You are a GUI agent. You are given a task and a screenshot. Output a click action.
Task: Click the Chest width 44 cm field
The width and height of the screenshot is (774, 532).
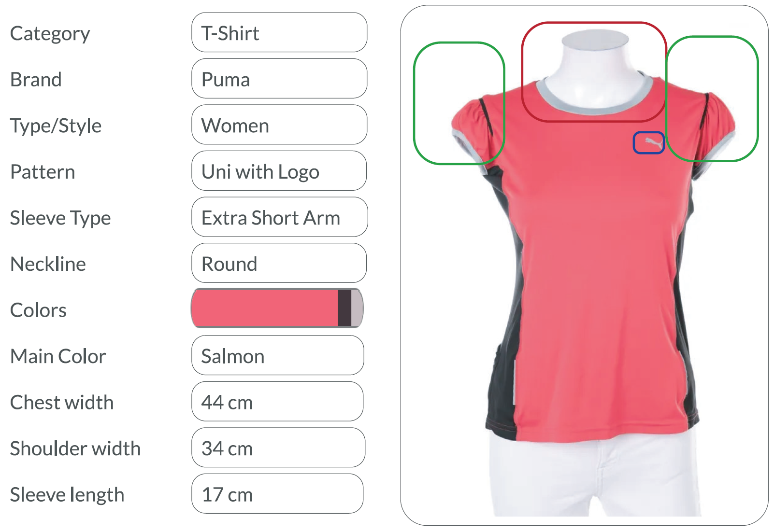point(277,402)
